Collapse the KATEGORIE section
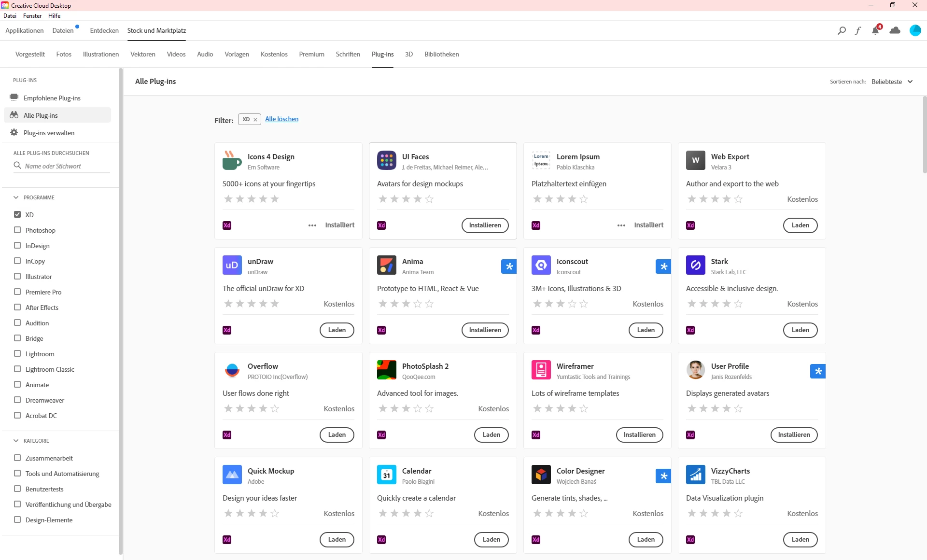 click(16, 441)
